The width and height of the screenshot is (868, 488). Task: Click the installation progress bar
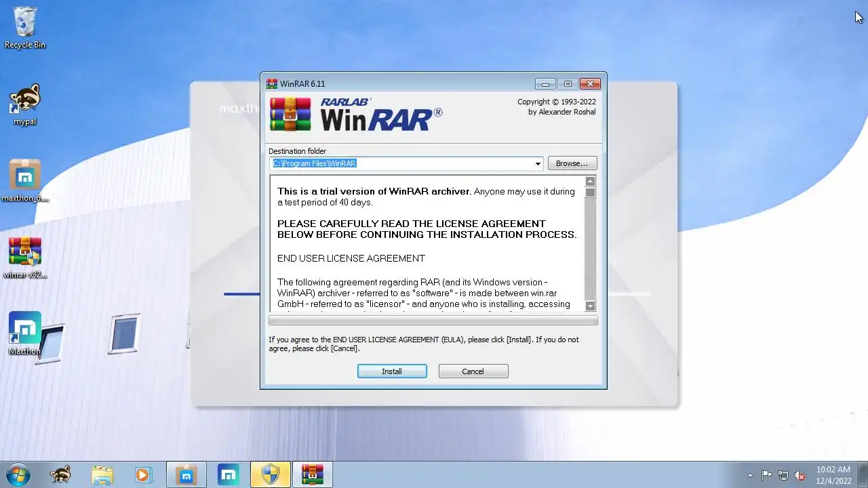[x=433, y=321]
